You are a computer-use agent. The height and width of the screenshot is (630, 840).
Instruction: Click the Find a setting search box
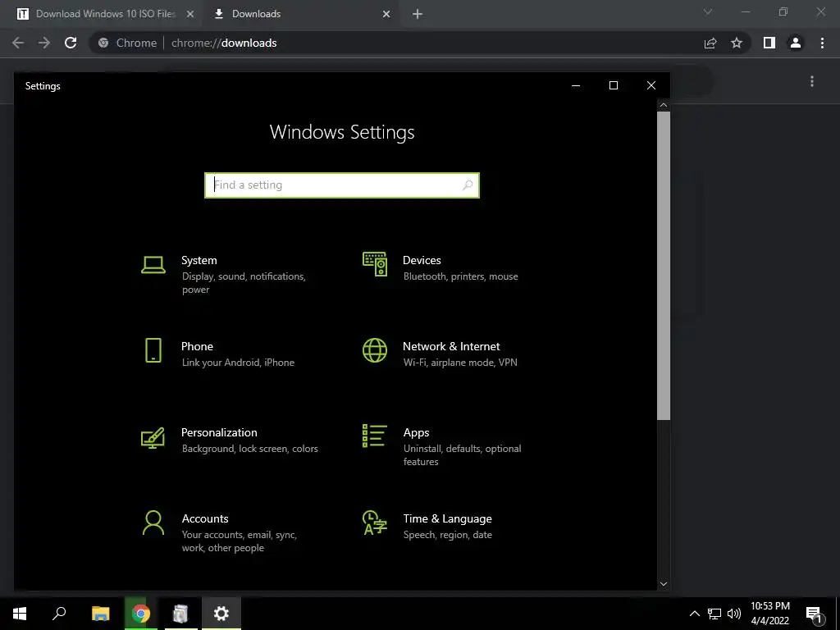click(x=342, y=185)
